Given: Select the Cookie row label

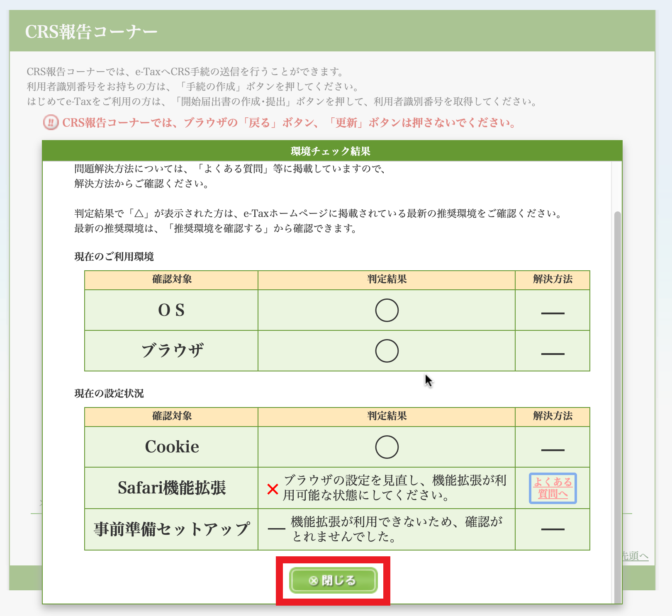Looking at the screenshot, I should tap(172, 446).
